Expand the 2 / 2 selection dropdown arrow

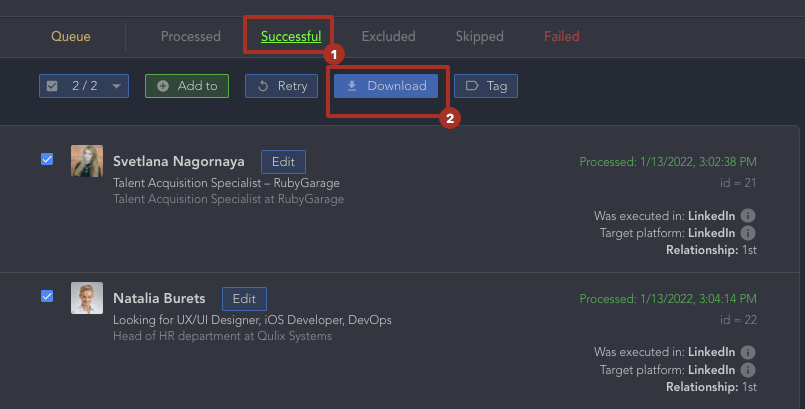117,86
